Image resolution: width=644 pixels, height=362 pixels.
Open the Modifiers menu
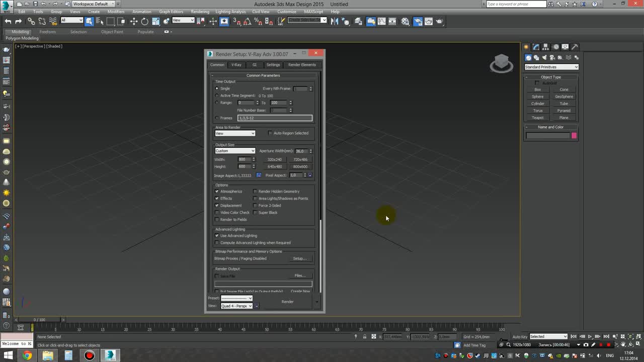pyautogui.click(x=116, y=12)
